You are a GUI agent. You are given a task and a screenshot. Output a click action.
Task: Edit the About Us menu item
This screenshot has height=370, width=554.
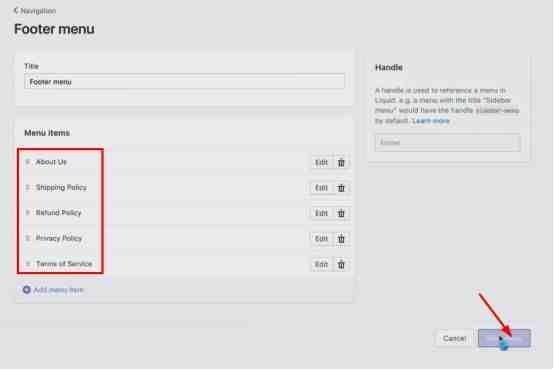pos(321,163)
